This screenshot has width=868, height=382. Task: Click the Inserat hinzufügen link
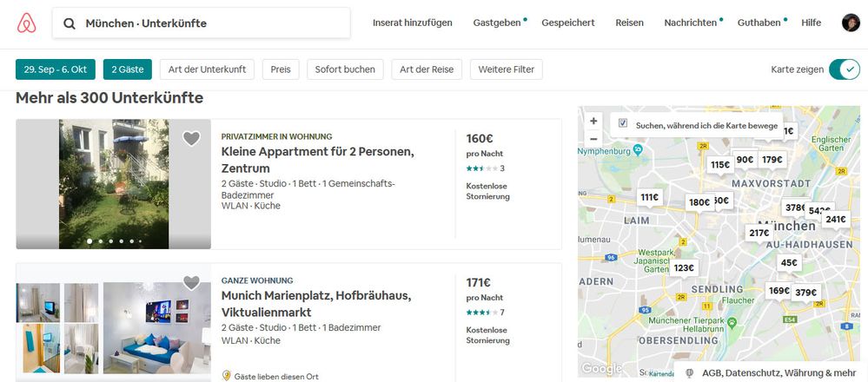coord(412,23)
